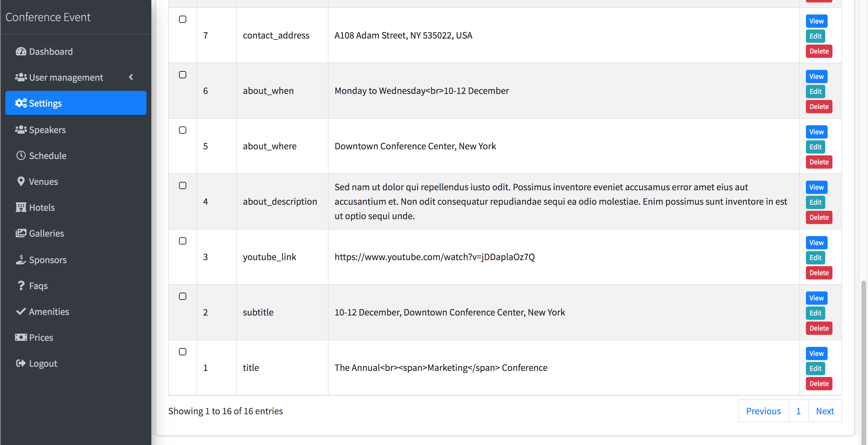This screenshot has height=445, width=868.
Task: Open Prices using the money icon
Action: [21, 337]
